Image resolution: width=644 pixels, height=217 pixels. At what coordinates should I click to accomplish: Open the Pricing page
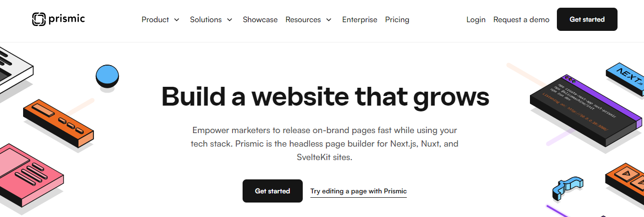tap(397, 20)
